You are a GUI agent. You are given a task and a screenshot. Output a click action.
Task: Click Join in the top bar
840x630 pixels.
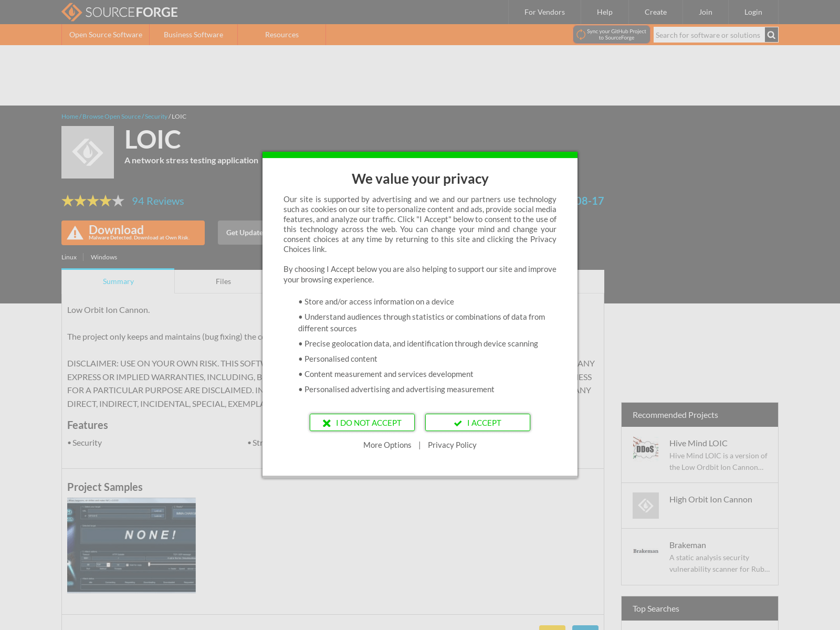point(706,12)
